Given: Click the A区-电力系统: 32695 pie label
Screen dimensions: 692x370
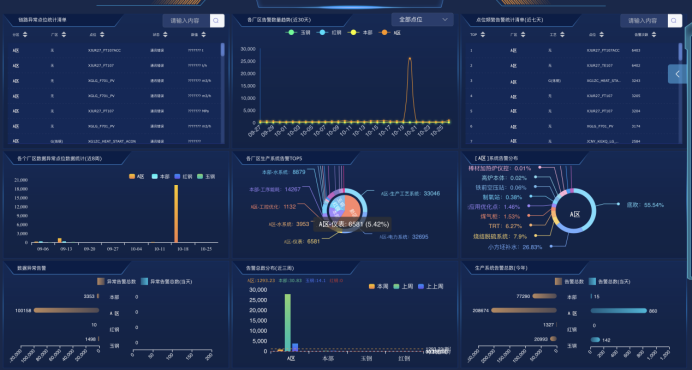Looking at the screenshot, I should click(404, 237).
